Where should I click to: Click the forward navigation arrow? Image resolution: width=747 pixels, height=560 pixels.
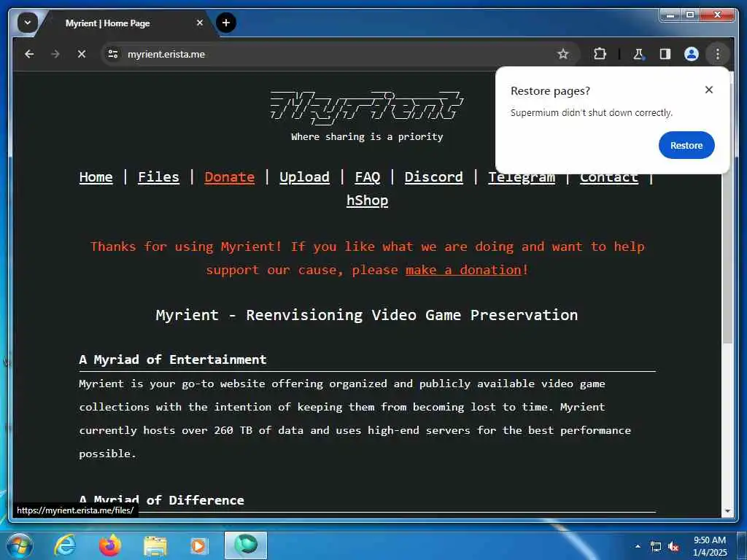[x=55, y=54]
